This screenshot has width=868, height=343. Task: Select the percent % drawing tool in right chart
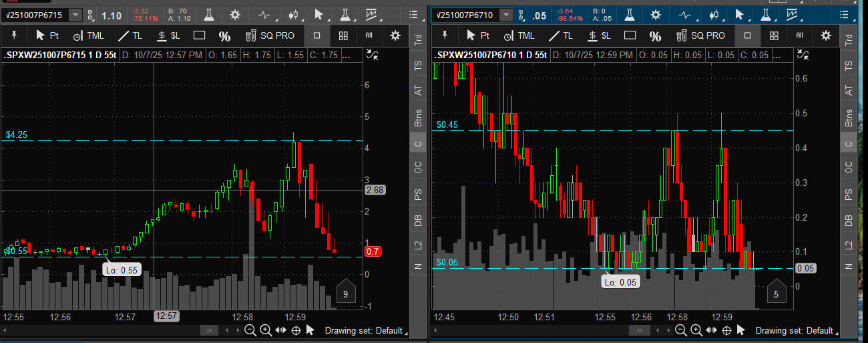(x=655, y=35)
